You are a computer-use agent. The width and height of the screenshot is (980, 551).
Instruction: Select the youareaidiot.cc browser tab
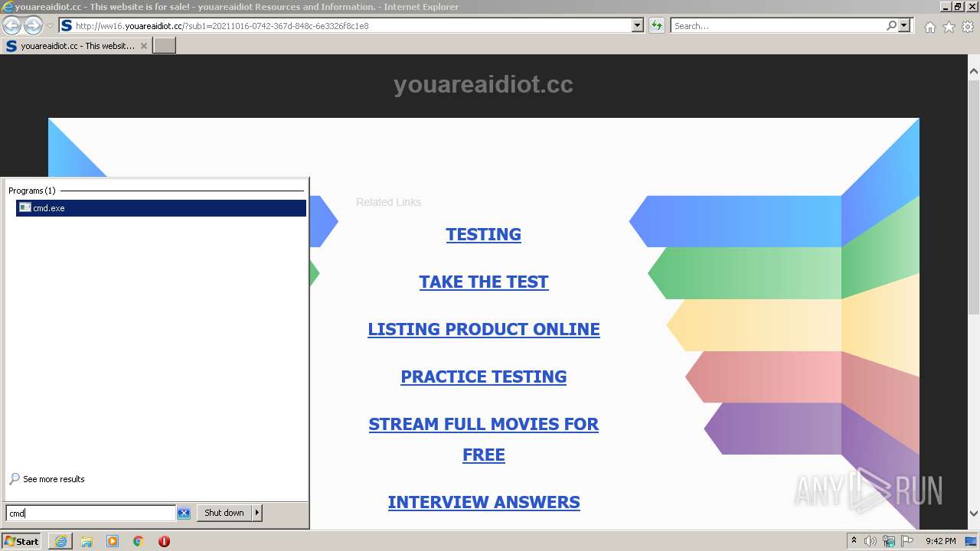(76, 46)
